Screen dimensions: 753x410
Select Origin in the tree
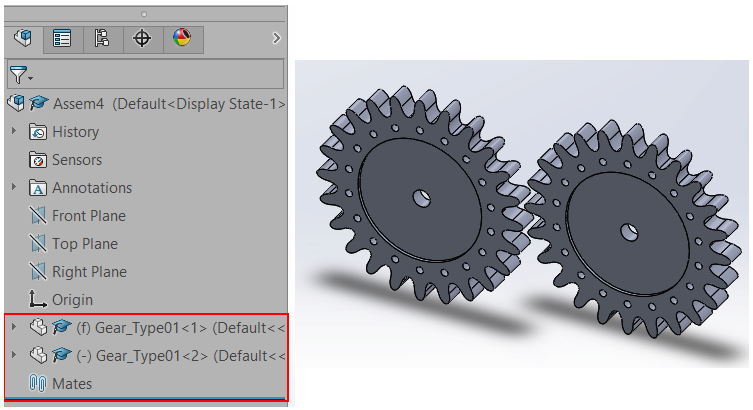tap(72, 300)
